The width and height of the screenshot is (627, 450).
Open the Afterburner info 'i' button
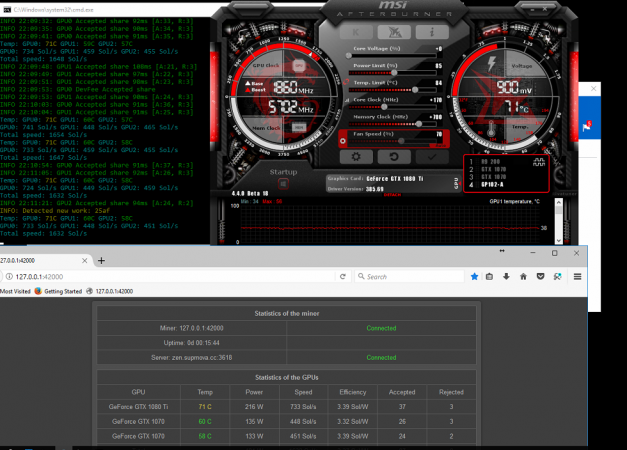coord(432,32)
